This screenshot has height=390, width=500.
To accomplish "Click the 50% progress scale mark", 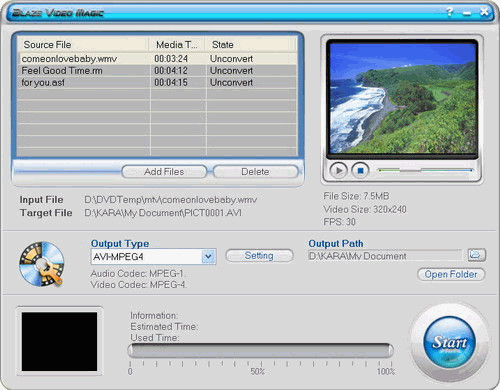I will [258, 371].
